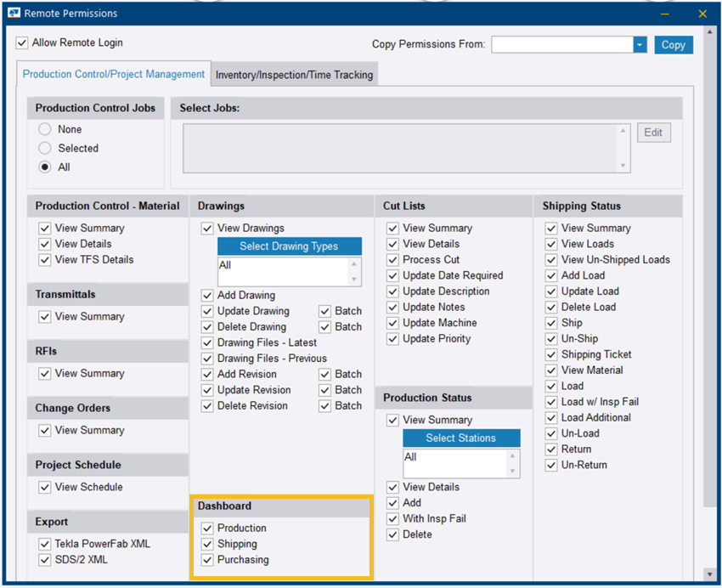
Task: Open the Copy Permissions From dropdown
Action: click(x=640, y=45)
